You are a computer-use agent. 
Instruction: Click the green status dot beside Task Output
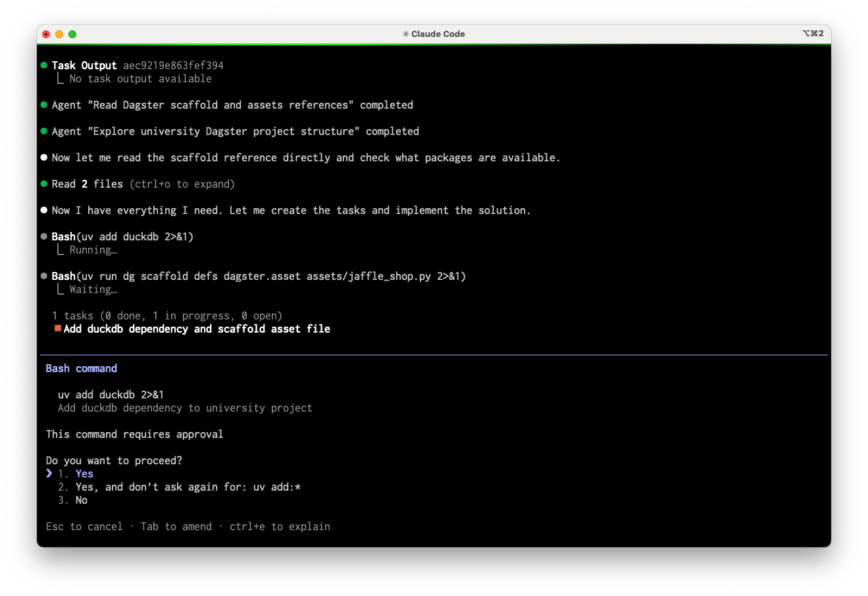[44, 66]
